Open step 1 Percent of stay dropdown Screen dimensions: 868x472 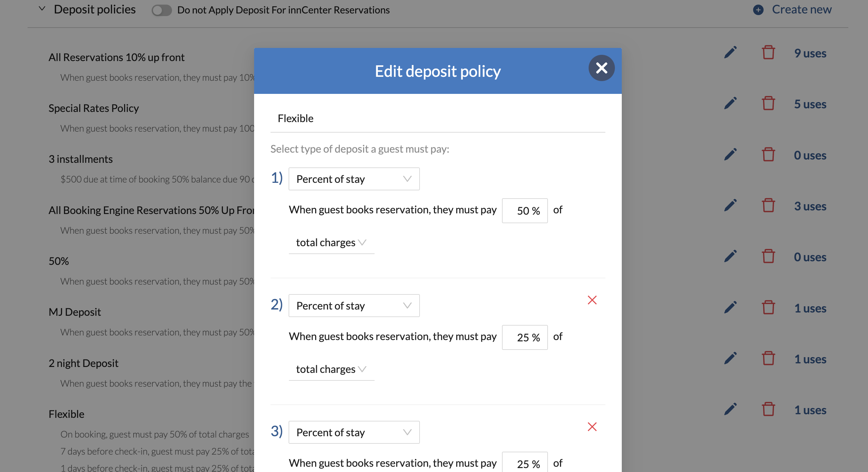coord(354,179)
